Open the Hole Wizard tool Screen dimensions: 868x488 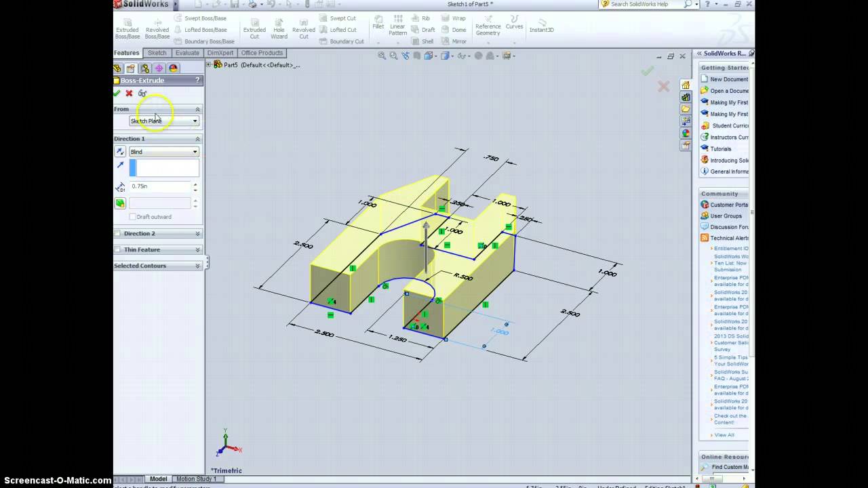coord(279,28)
